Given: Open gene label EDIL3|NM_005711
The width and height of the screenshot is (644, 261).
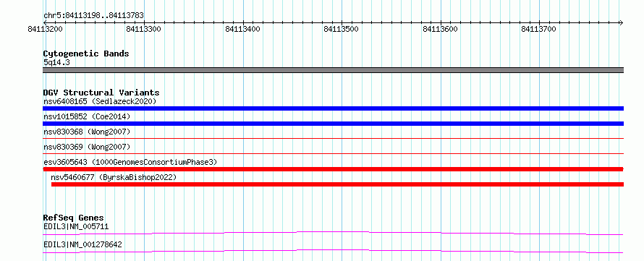Looking at the screenshot, I should tap(76, 226).
